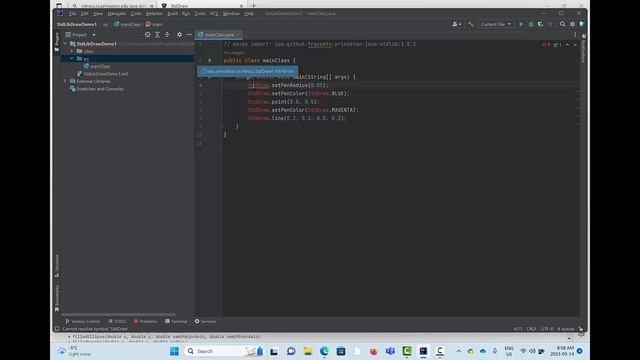The width and height of the screenshot is (640, 360).
Task: Click the red StdDraw on the setPenRadius line
Action: (258, 85)
